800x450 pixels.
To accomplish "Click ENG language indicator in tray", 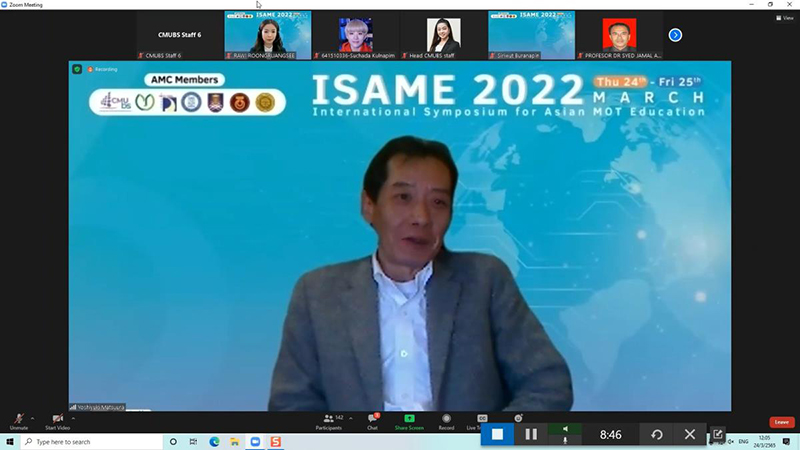I will click(x=743, y=441).
